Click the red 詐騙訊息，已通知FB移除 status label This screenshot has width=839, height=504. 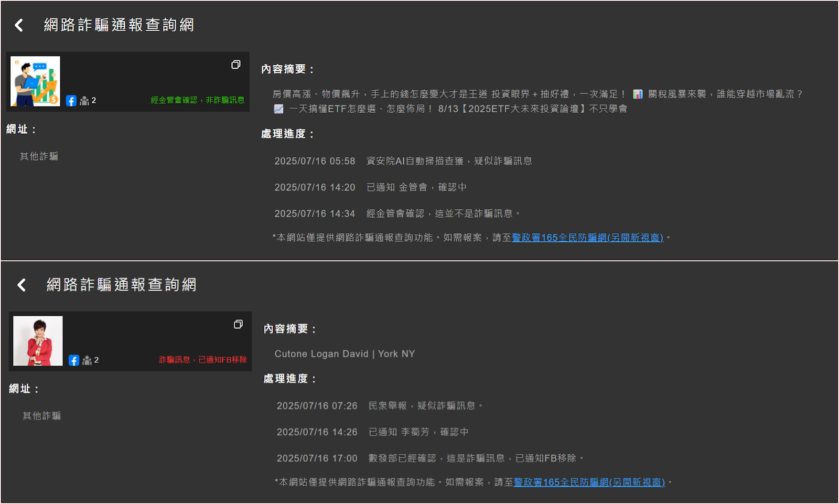pyautogui.click(x=203, y=360)
